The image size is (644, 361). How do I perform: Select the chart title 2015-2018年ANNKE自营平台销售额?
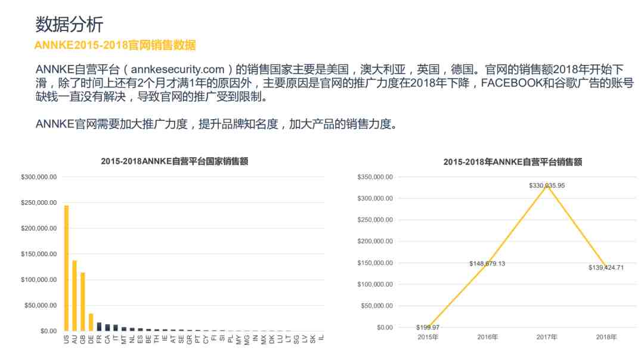pyautogui.click(x=513, y=162)
